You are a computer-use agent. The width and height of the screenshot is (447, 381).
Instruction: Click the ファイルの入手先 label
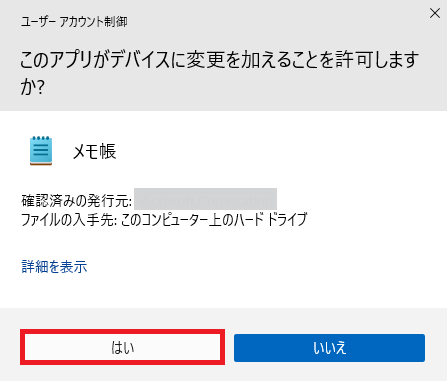coord(68,220)
